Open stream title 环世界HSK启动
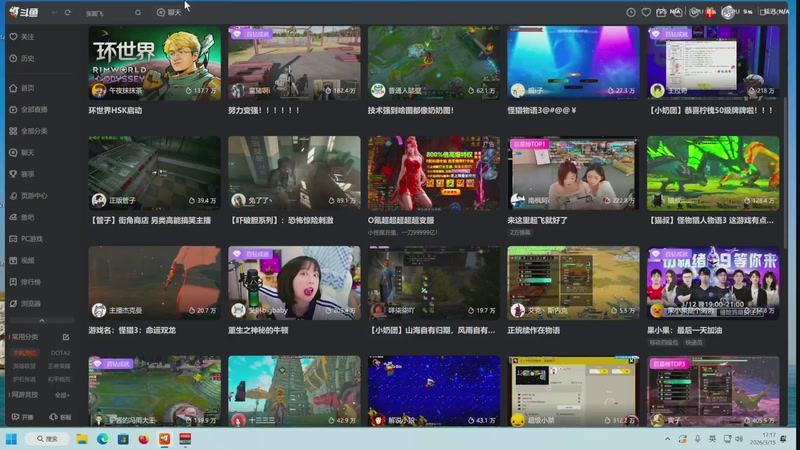This screenshot has height=450, width=800. pyautogui.click(x=115, y=110)
